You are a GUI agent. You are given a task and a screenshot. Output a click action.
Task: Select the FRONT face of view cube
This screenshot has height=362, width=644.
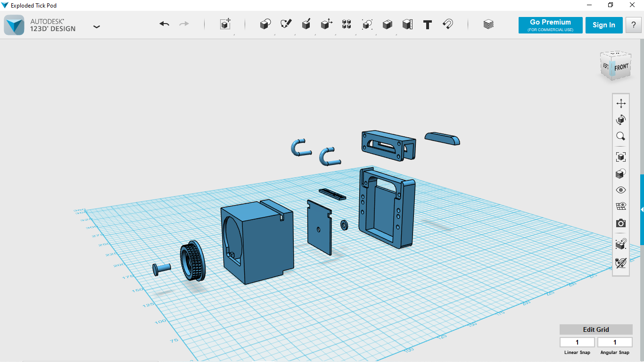pos(622,67)
